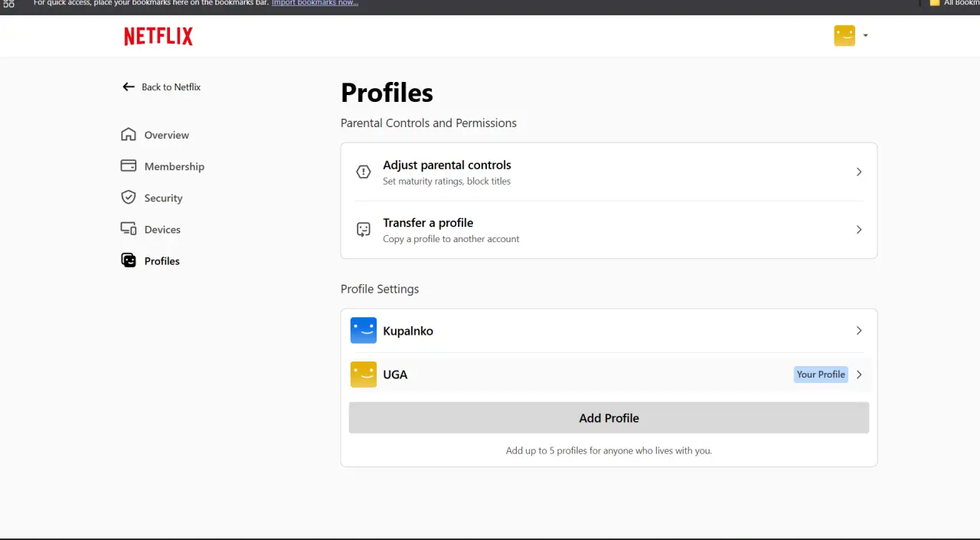Click the Netflix logo
The image size is (980, 540).
tap(158, 36)
